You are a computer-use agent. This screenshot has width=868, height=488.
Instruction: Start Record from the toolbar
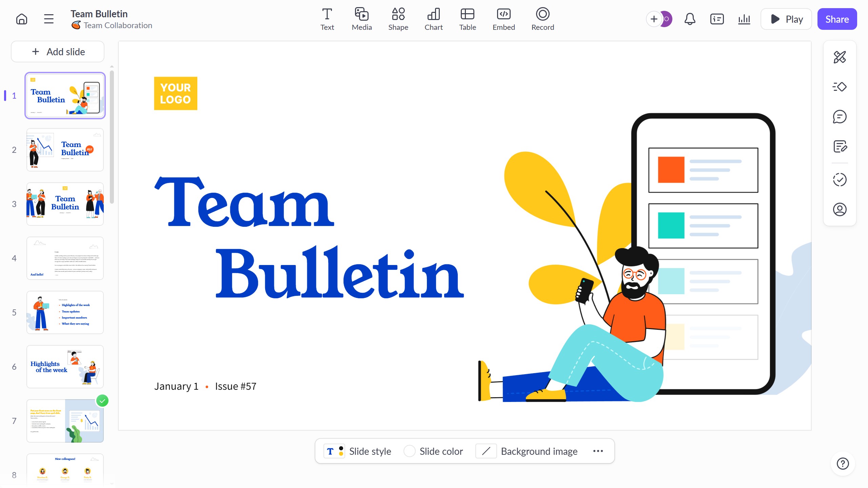(x=542, y=19)
